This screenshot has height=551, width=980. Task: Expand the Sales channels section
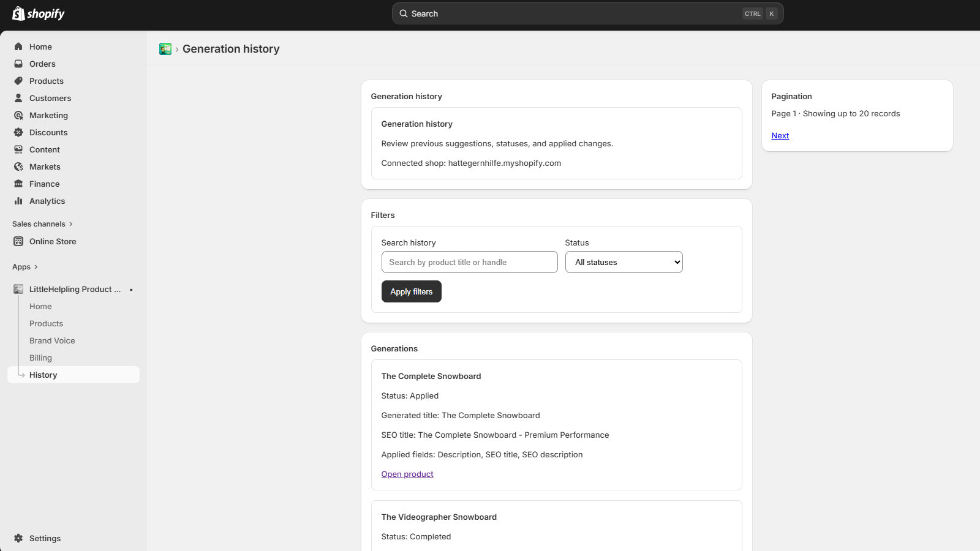(x=42, y=224)
